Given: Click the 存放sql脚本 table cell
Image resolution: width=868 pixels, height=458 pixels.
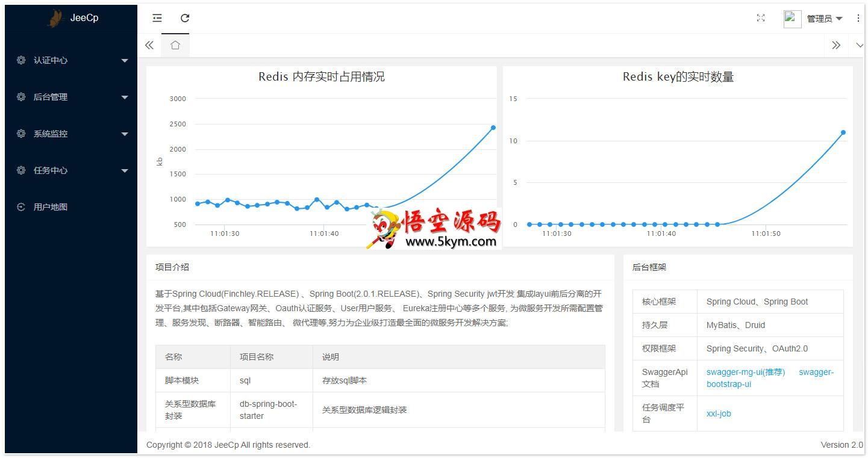Looking at the screenshot, I should (459, 380).
